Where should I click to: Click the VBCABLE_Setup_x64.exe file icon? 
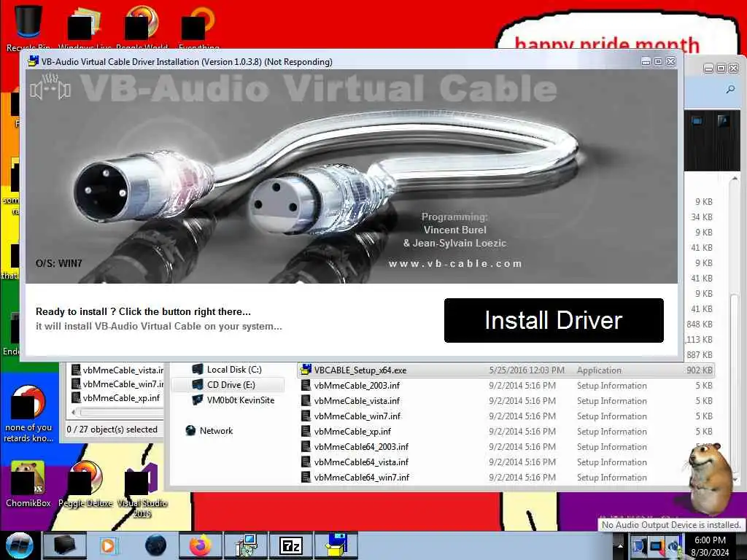tap(306, 370)
